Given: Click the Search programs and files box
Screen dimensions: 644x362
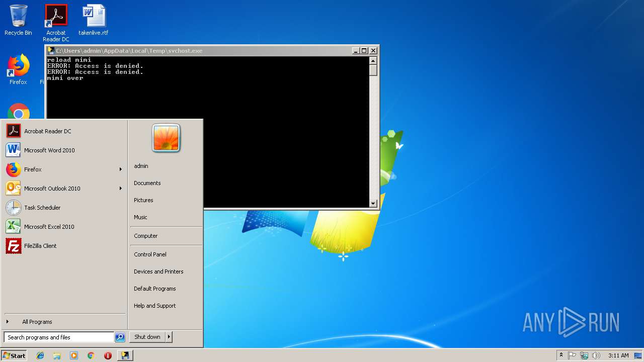Looking at the screenshot, I should [58, 337].
